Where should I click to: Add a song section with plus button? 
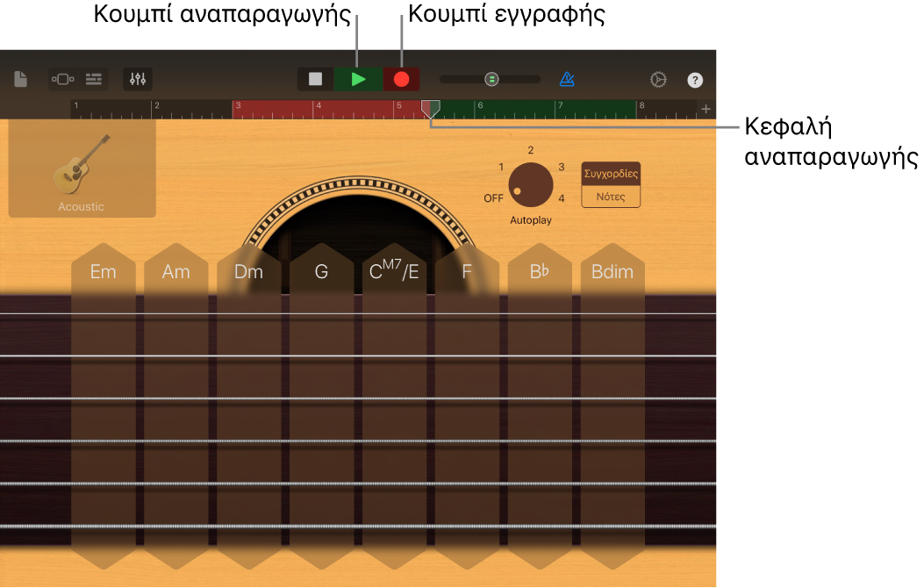click(x=706, y=109)
